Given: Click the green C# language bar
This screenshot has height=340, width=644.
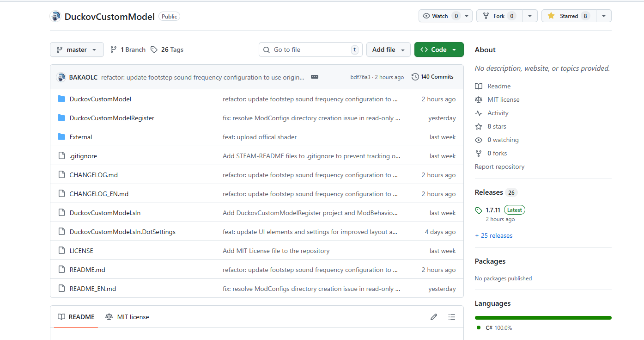Looking at the screenshot, I should tap(543, 318).
